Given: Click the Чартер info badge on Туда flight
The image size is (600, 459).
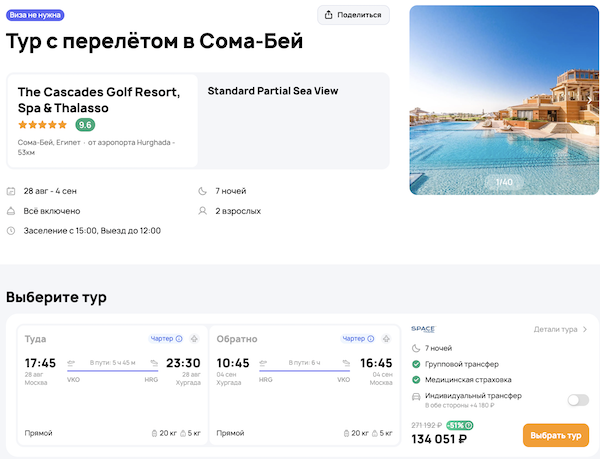Looking at the screenshot, I should click(x=166, y=339).
